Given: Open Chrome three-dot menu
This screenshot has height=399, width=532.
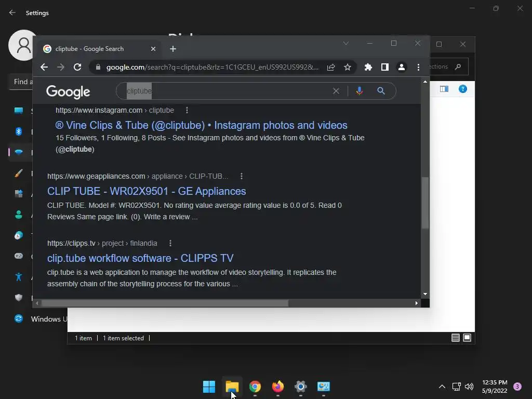Looking at the screenshot, I should coord(418,67).
